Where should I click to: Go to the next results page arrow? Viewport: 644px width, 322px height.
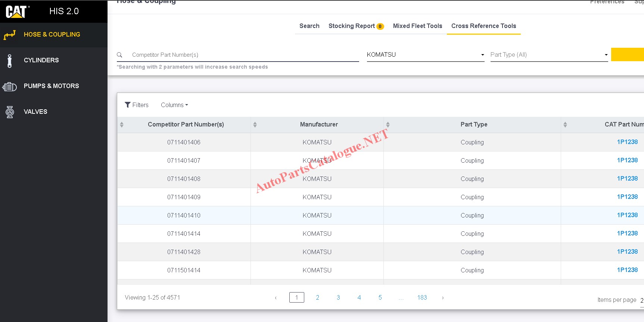tap(443, 298)
